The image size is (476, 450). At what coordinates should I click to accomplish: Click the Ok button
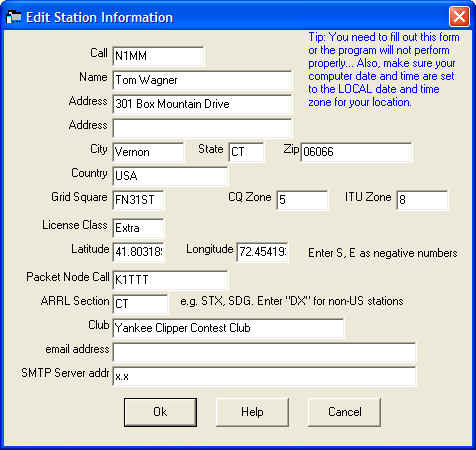(x=160, y=412)
